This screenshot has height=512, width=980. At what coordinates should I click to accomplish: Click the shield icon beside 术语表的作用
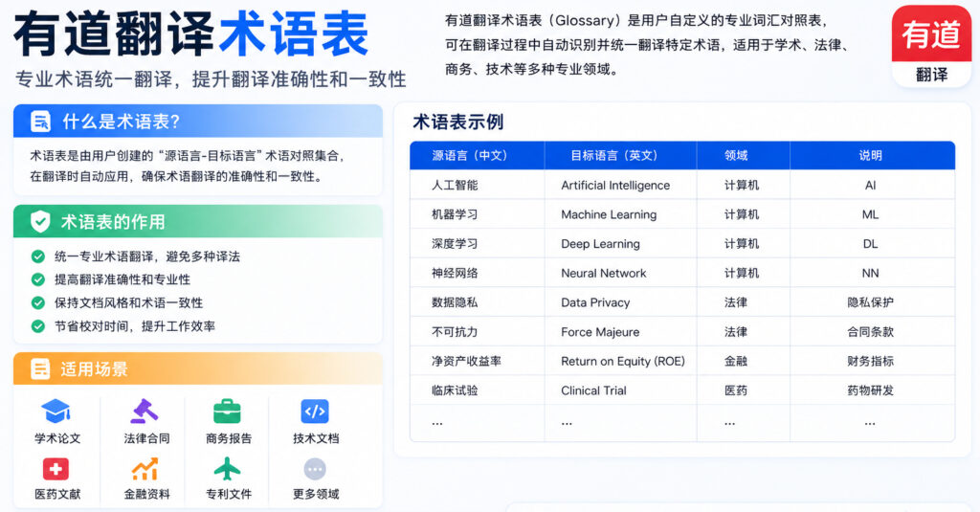(x=40, y=221)
